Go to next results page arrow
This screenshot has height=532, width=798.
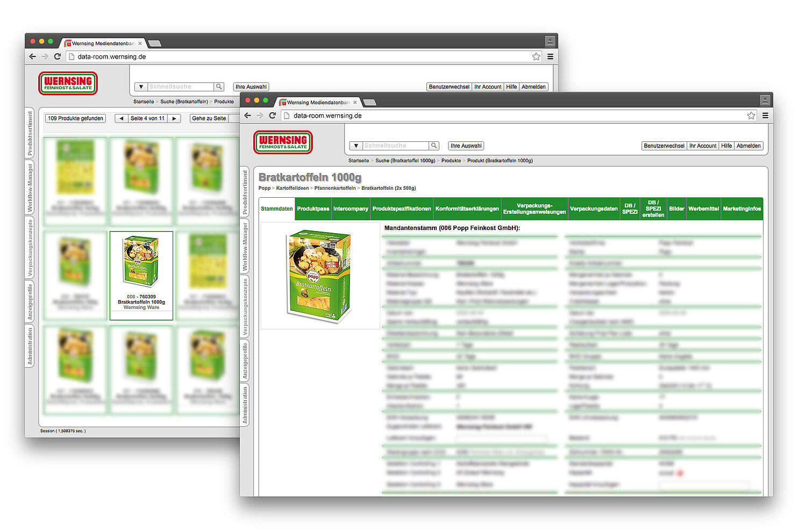point(174,118)
